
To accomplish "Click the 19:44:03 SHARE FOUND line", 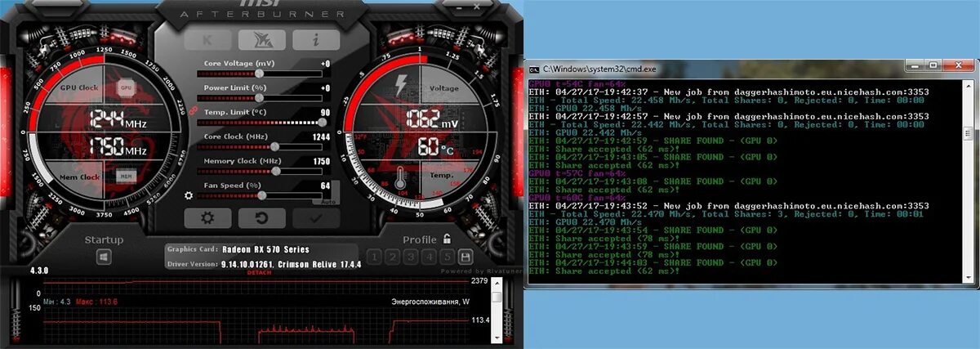I will point(653,263).
